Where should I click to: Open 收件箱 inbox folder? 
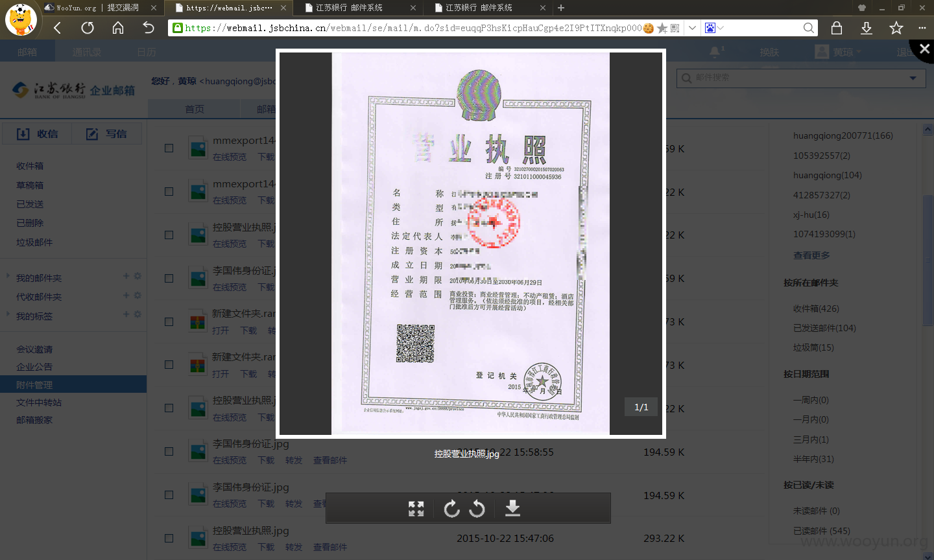(30, 166)
